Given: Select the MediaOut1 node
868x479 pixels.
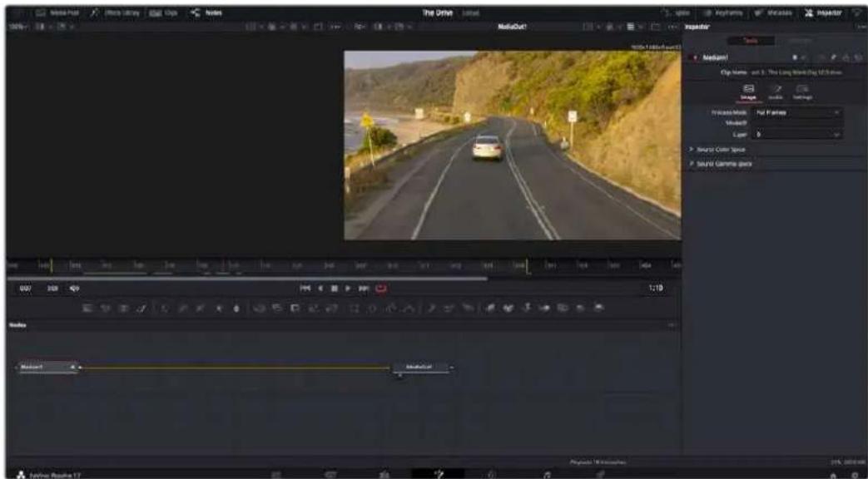Looking at the screenshot, I should [x=420, y=368].
